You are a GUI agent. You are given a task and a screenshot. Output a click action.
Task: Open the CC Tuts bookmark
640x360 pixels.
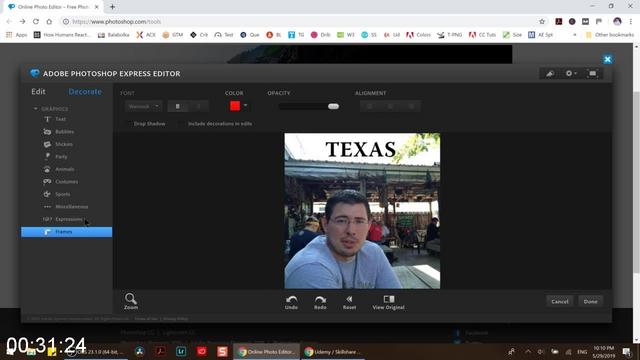482,35
